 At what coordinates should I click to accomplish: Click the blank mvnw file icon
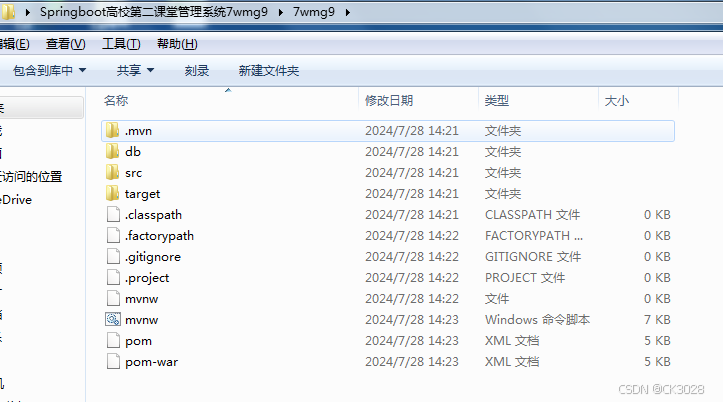point(113,299)
